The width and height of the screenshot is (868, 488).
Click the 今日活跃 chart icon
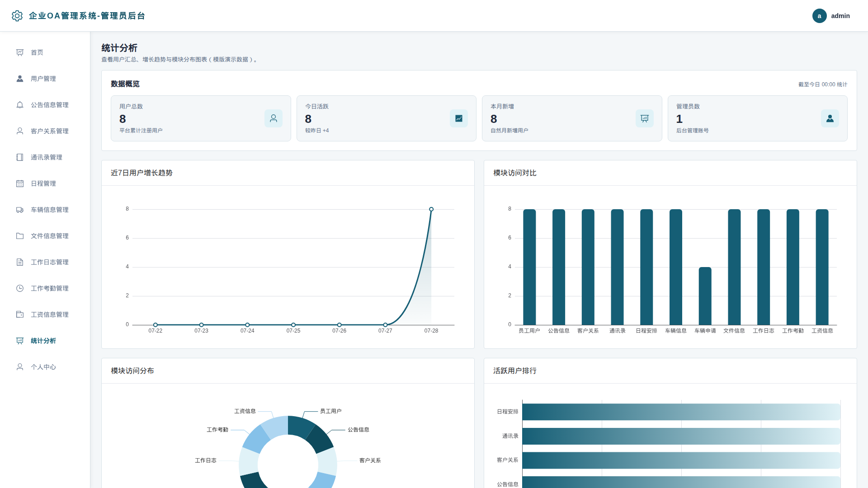coord(459,118)
